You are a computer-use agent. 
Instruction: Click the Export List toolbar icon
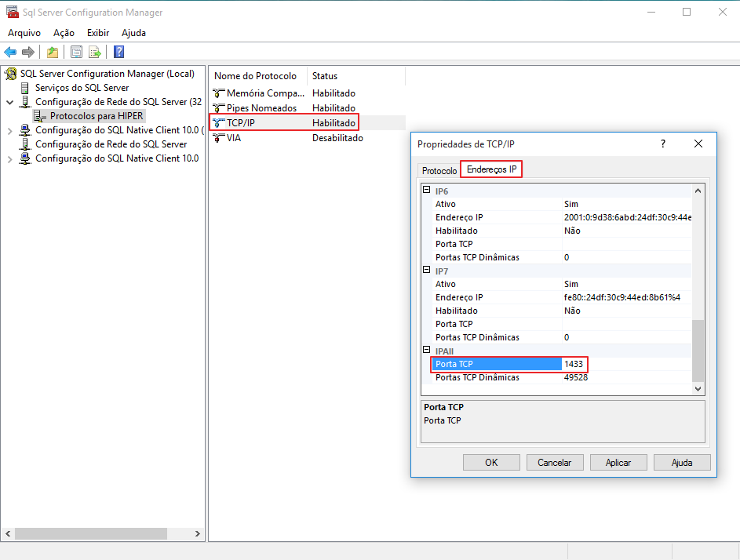tap(95, 53)
